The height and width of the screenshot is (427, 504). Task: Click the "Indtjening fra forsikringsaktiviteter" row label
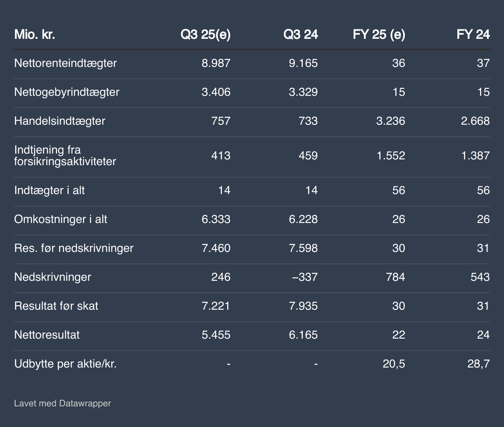[x=65, y=155]
